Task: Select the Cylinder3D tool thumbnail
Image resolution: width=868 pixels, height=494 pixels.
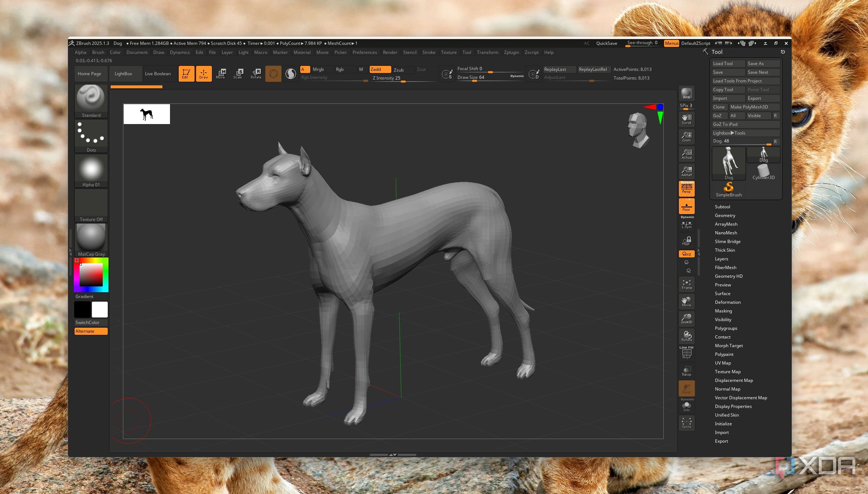Action: [x=763, y=172]
